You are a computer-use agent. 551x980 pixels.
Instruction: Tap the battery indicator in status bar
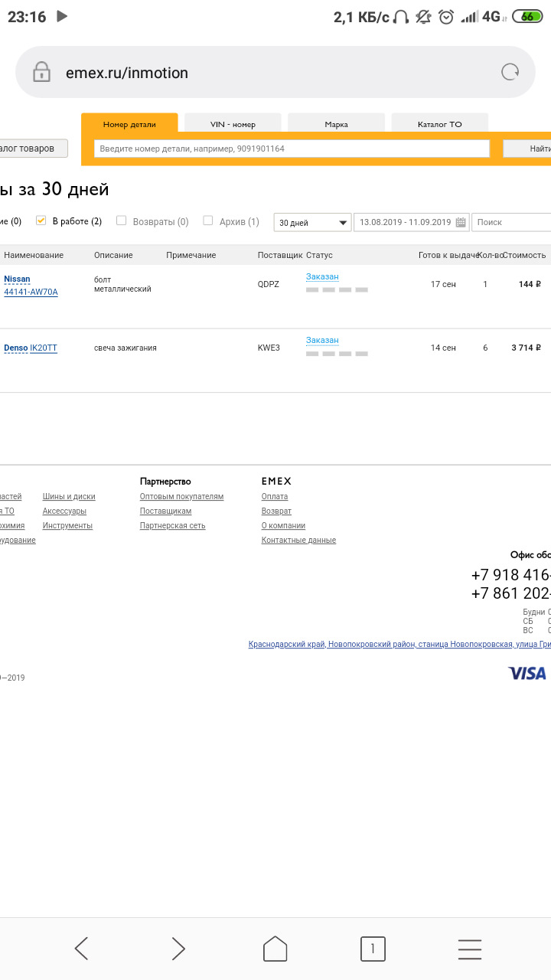click(x=527, y=16)
